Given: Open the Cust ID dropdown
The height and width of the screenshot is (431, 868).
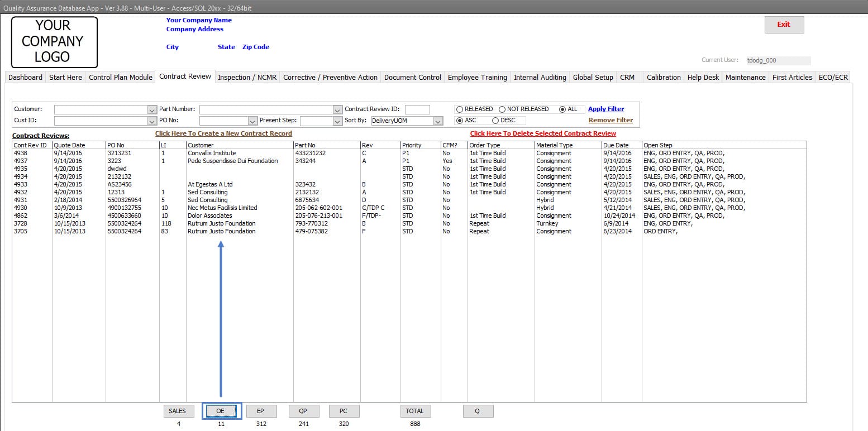Looking at the screenshot, I should (x=152, y=121).
